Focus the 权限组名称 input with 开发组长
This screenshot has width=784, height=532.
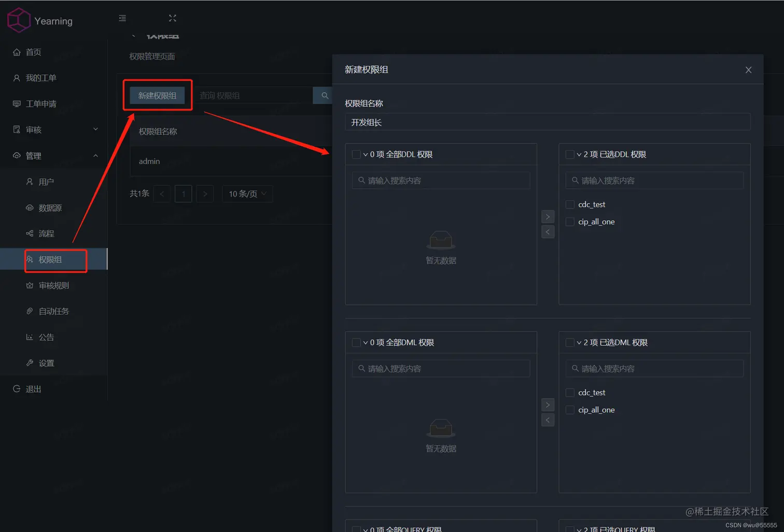pos(548,122)
